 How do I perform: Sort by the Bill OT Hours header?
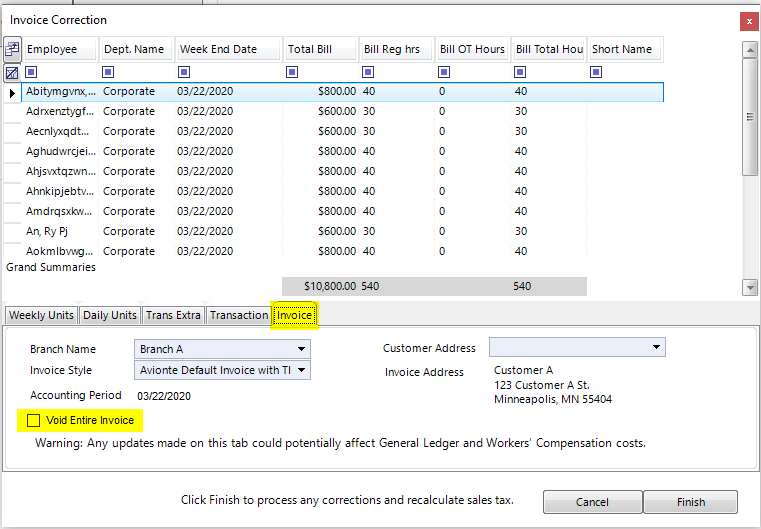click(473, 49)
